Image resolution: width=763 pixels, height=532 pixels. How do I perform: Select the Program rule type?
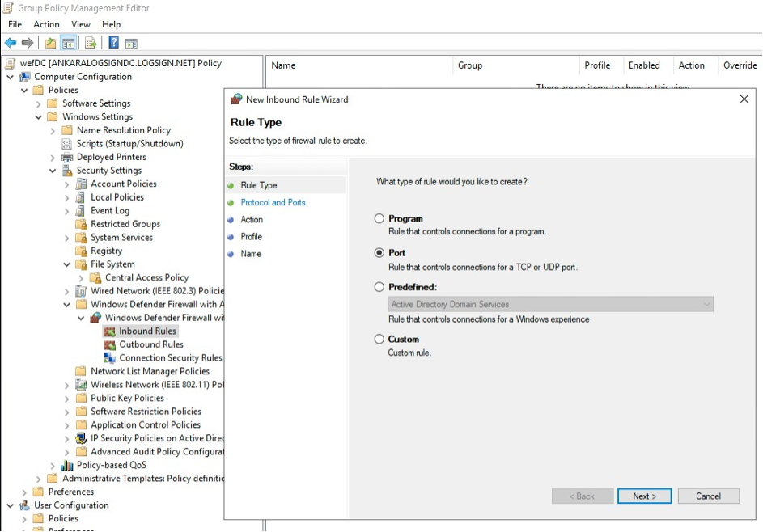click(x=378, y=218)
